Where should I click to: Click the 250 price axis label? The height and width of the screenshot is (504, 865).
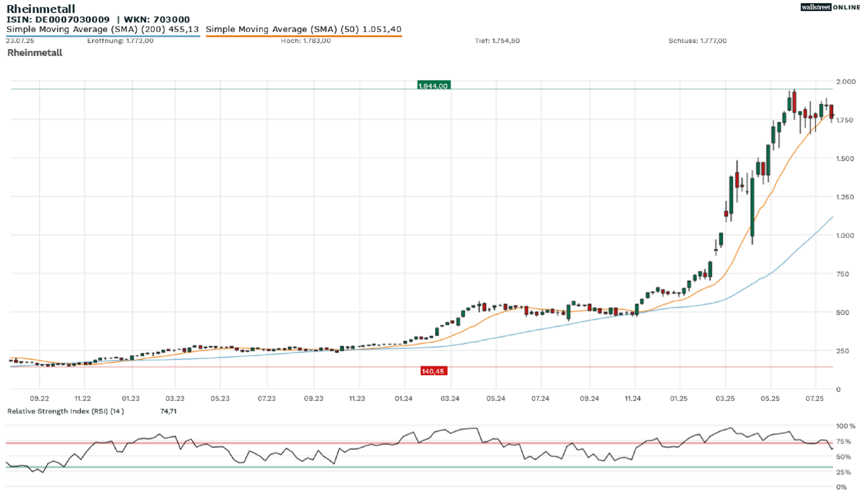tap(843, 351)
